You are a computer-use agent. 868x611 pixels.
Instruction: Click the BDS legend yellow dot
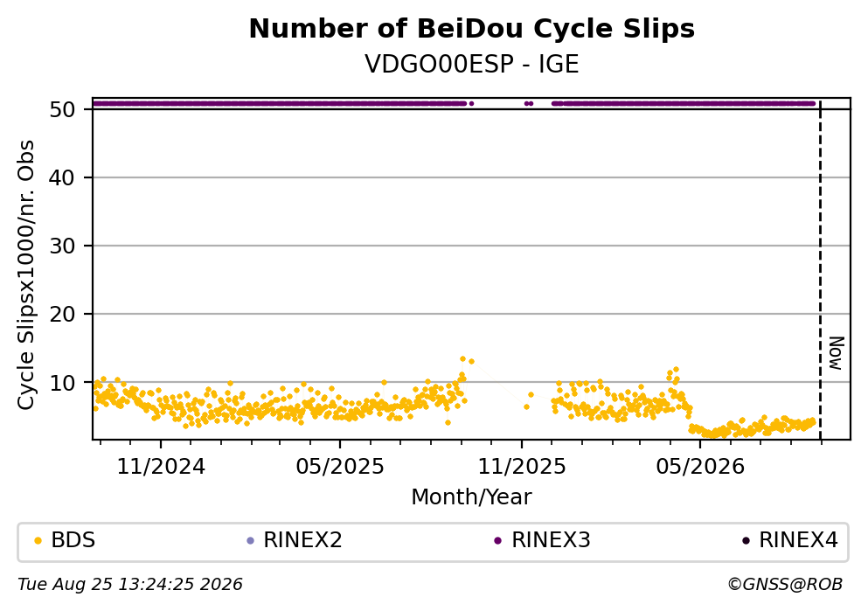tap(38, 541)
